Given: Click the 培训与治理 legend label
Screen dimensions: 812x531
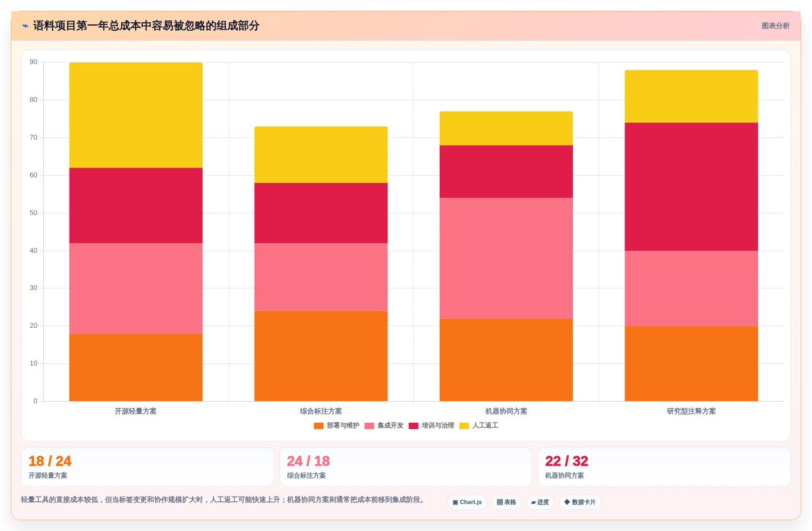Looking at the screenshot, I should (x=438, y=426).
